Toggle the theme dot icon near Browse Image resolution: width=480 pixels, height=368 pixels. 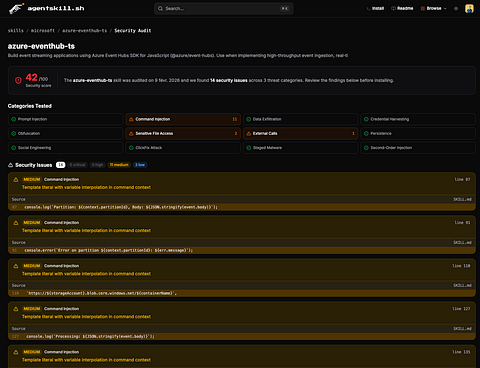(456, 8)
